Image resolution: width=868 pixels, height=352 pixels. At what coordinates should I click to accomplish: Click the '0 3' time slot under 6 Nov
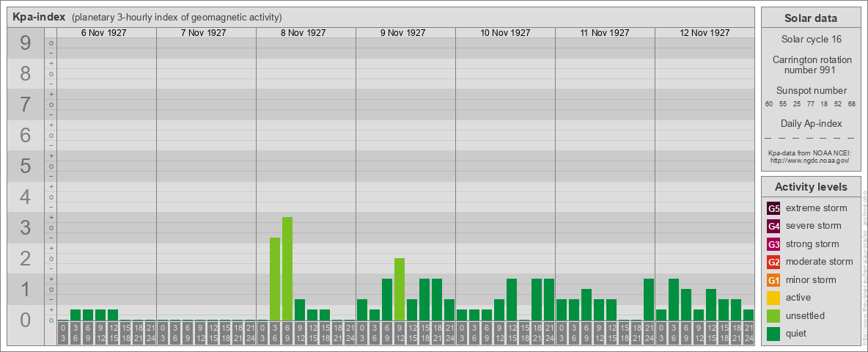pos(63,334)
